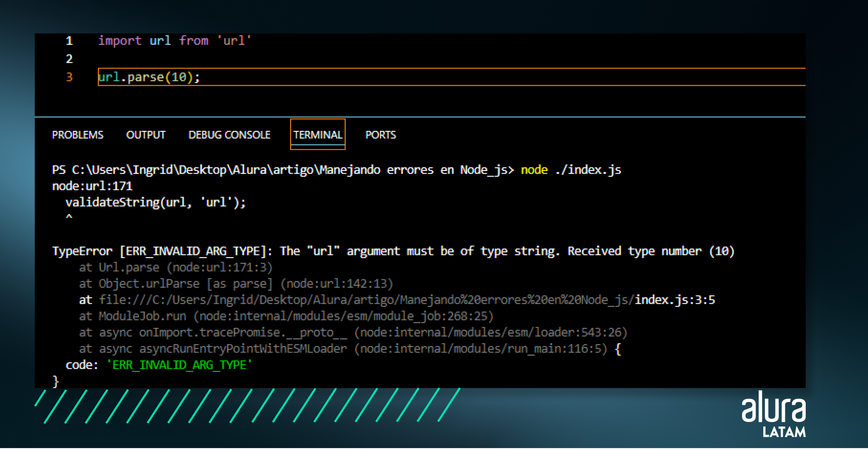The image size is (868, 449).
Task: Click the TypeError ERR_INVALID_ARG_TYPE message
Action: tap(393, 251)
